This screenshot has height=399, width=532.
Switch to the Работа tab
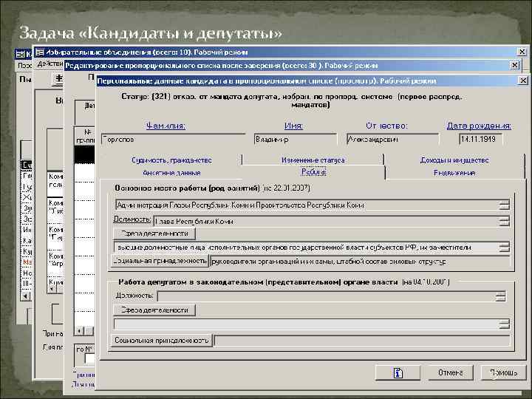[313, 172]
